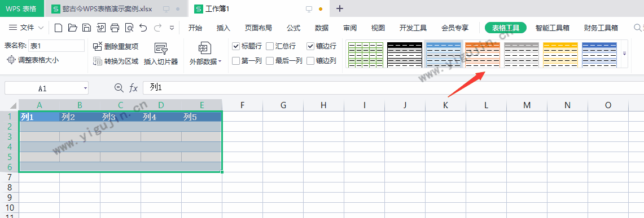Expand quick access toolbar customize arrow
This screenshot has width=644, height=218.
click(x=172, y=28)
